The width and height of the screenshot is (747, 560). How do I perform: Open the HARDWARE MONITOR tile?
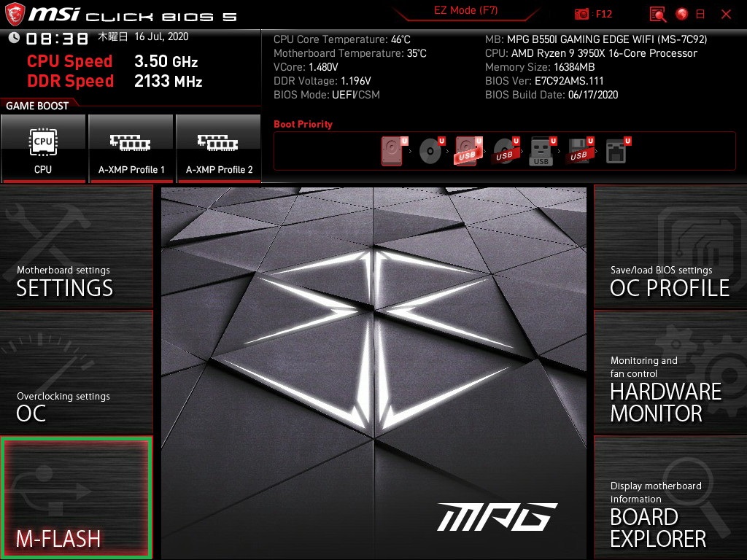tap(670, 372)
